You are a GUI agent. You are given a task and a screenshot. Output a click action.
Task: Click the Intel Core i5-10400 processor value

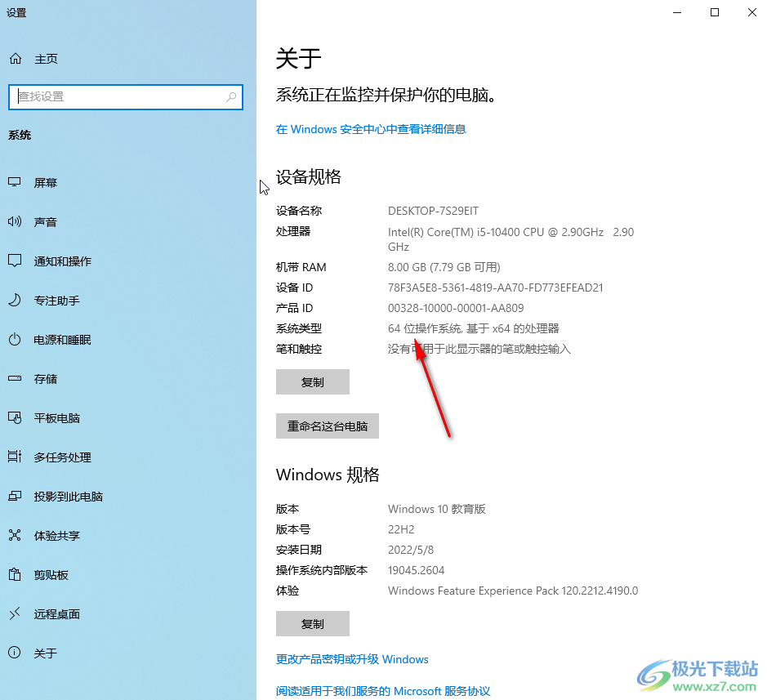point(511,239)
